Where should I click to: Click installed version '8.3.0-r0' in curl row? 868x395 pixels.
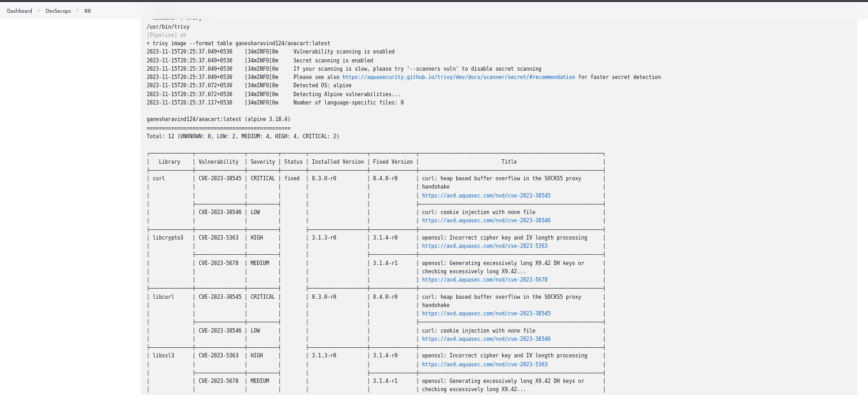tap(324, 178)
